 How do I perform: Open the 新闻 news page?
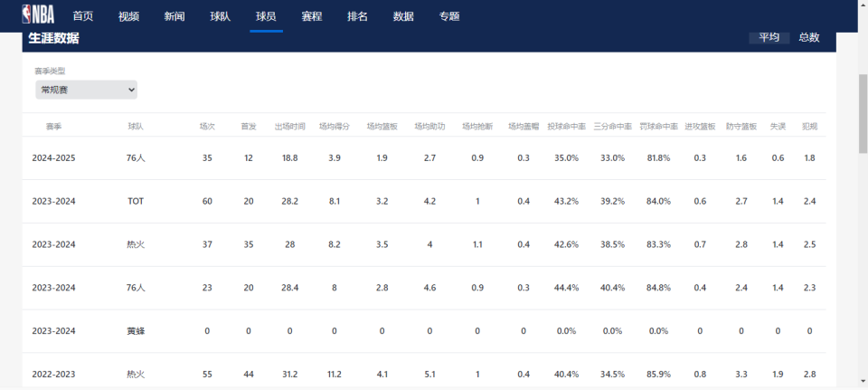(175, 16)
